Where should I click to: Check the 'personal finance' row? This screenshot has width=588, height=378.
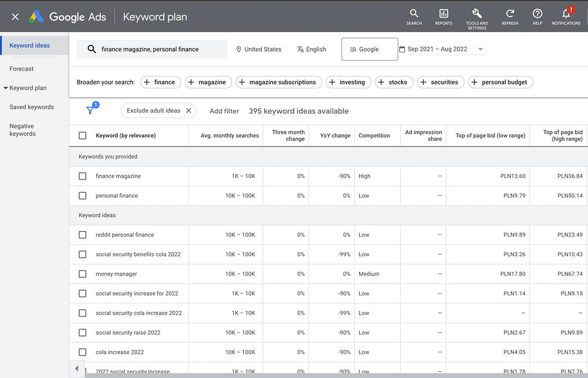83,195
